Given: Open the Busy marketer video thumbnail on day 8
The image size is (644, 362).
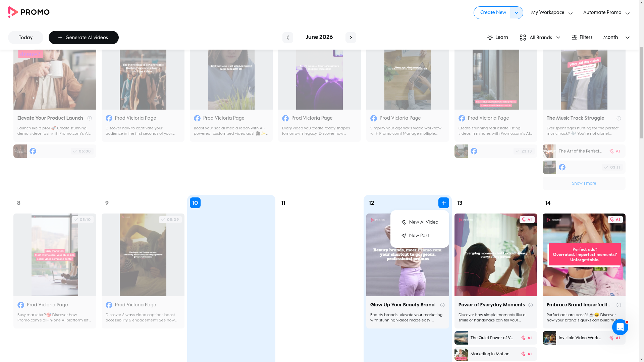Looking at the screenshot, I should pyautogui.click(x=55, y=255).
